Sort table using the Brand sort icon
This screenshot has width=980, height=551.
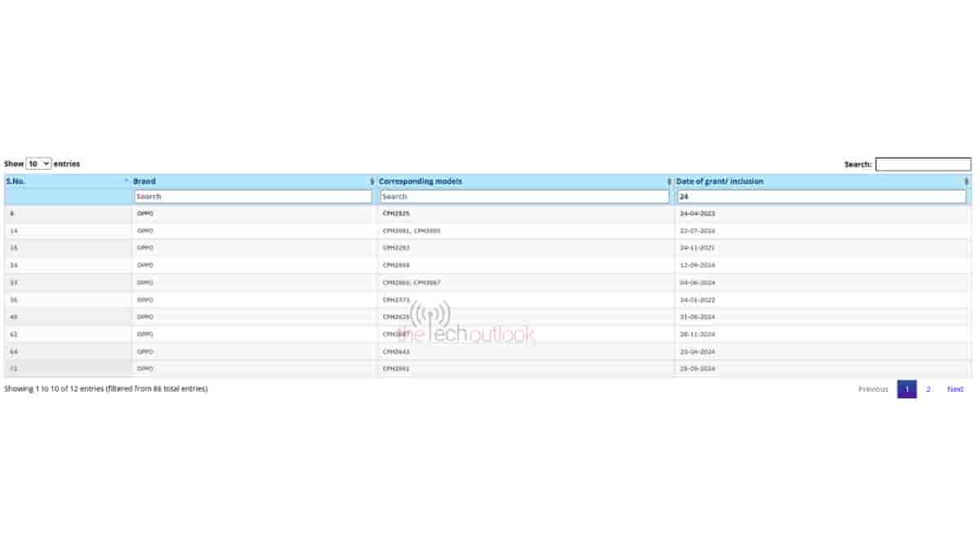372,181
